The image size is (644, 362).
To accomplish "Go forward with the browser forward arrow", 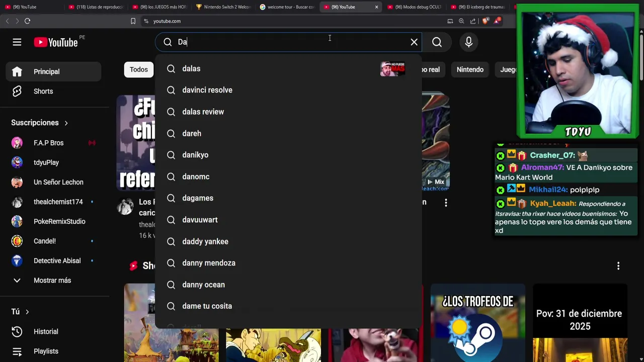I will click(17, 21).
